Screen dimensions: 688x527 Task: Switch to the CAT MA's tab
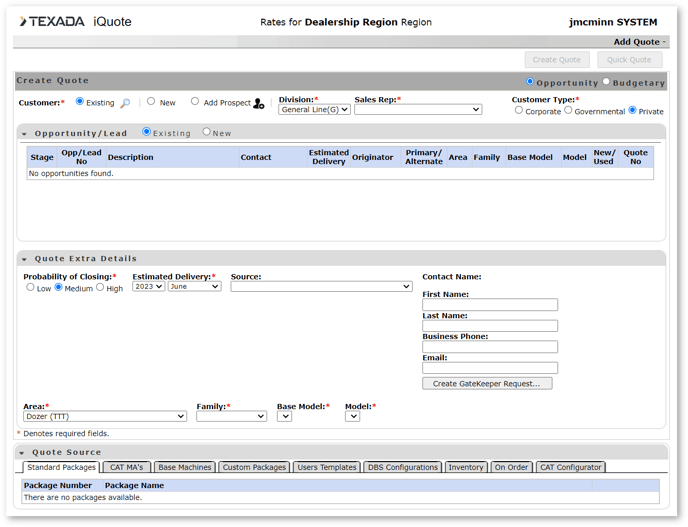tap(126, 467)
